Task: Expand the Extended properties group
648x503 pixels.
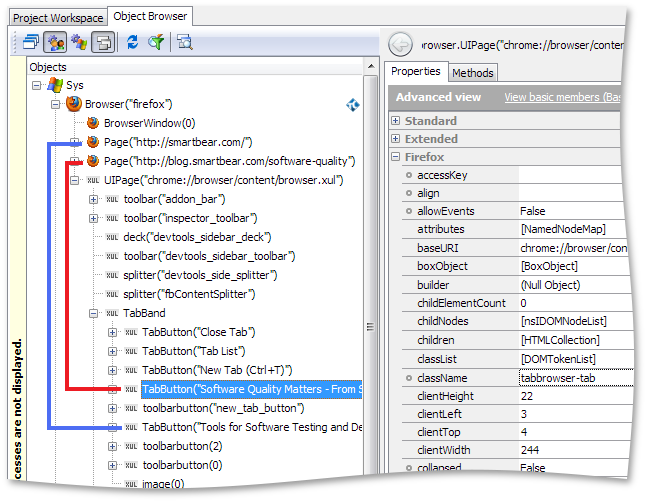Action: tap(395, 138)
